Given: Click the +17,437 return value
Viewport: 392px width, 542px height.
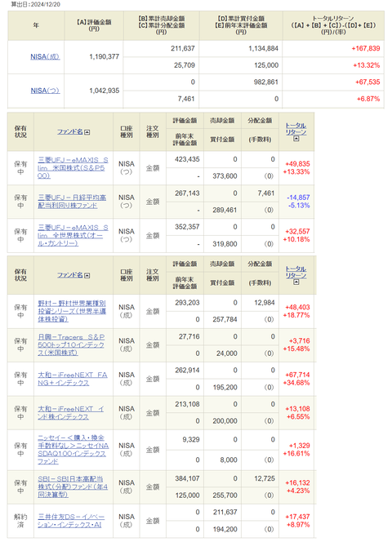Looking at the screenshot, I should pos(297,517).
